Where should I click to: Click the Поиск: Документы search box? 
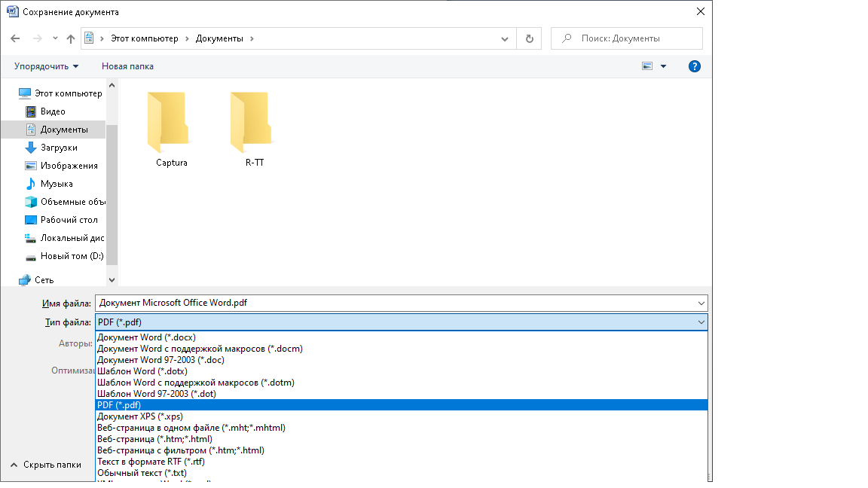pos(627,38)
